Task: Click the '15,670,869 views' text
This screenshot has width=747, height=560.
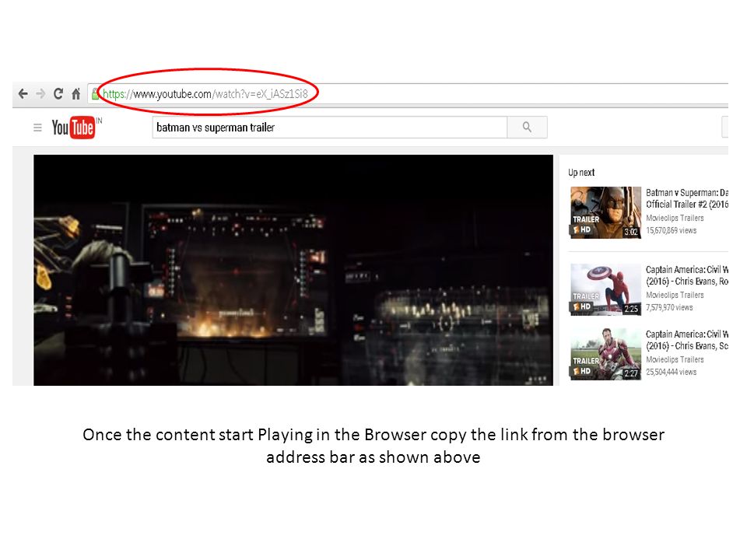Action: tap(672, 230)
